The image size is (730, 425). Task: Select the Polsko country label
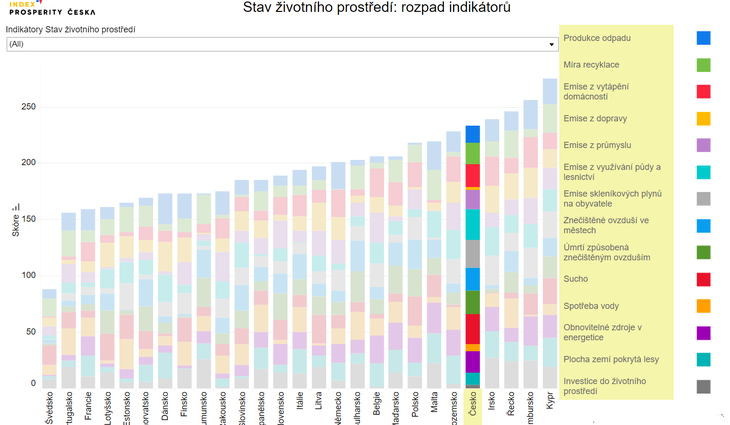(415, 406)
